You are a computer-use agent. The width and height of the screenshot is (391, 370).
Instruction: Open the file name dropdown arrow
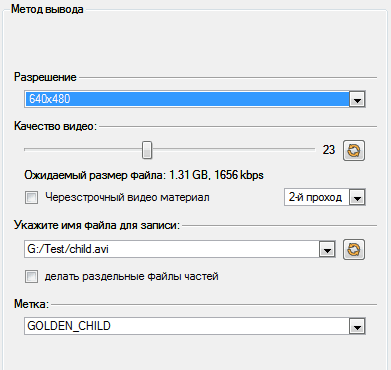click(327, 249)
